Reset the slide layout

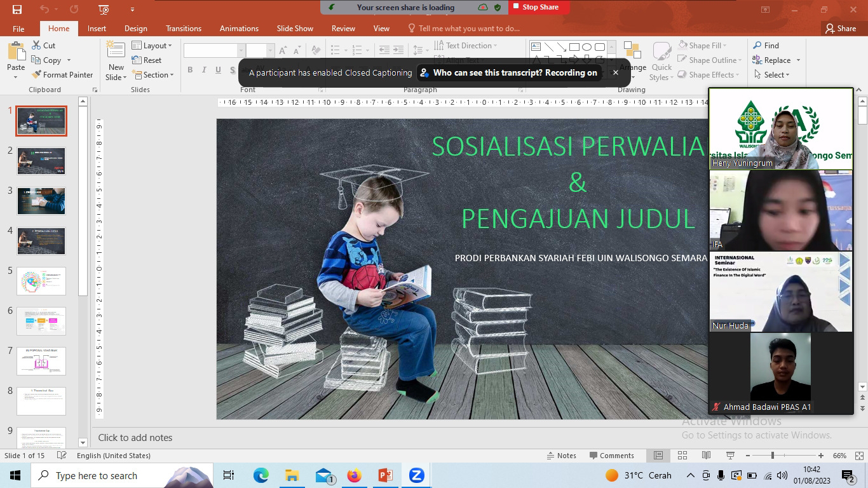[x=147, y=60]
